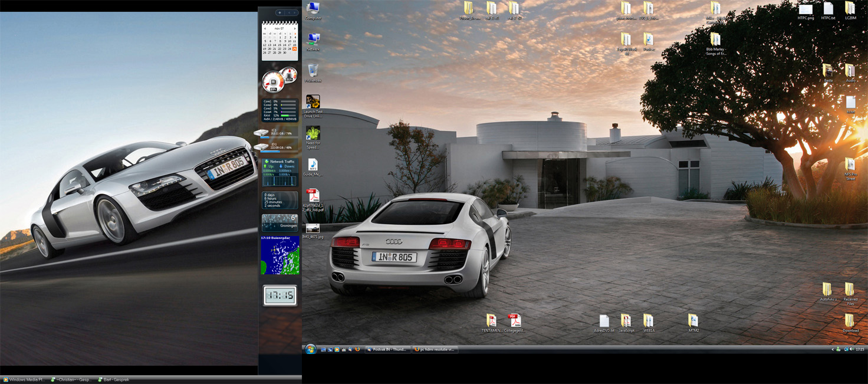This screenshot has width=868, height=384.
Task: Click the volume speaker tray icon
Action: [x=851, y=349]
